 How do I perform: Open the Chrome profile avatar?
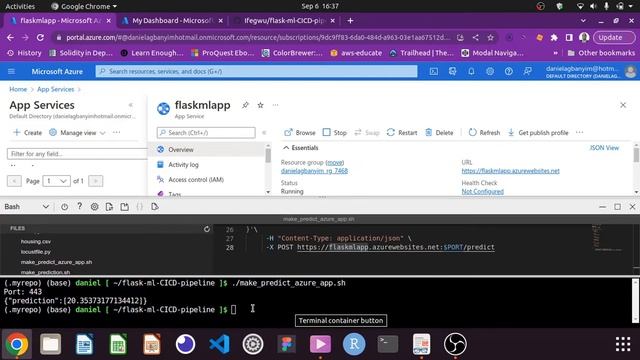click(x=584, y=37)
